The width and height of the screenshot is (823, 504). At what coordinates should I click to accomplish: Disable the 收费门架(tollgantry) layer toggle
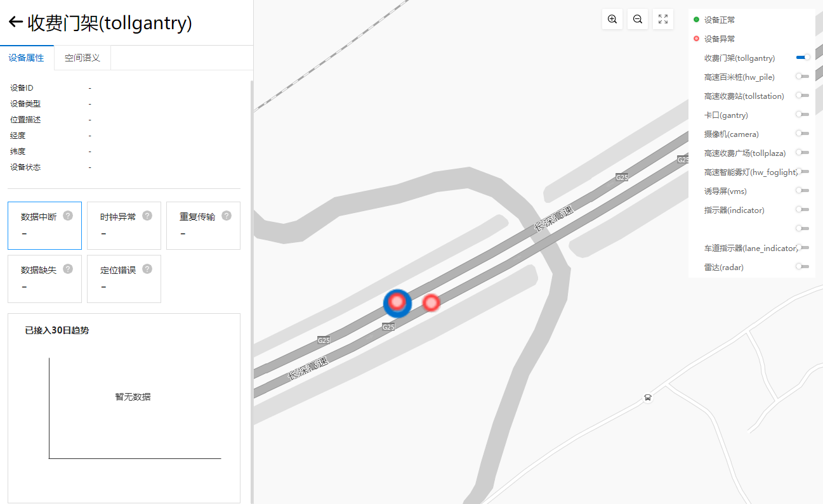[803, 58]
